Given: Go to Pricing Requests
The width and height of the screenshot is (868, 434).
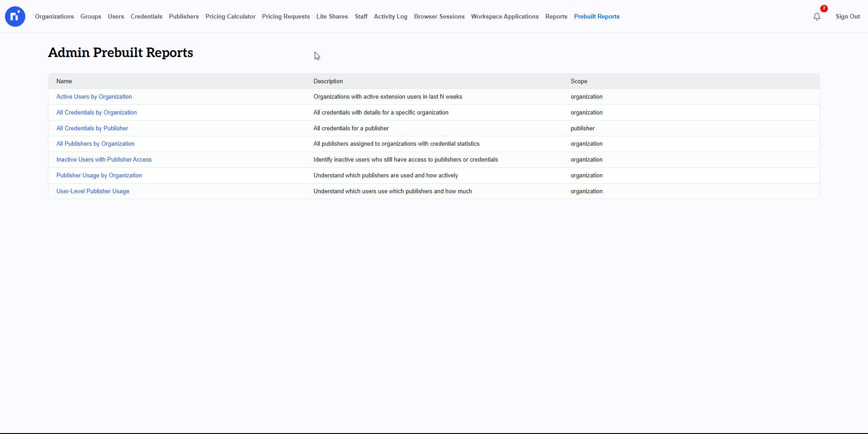Looking at the screenshot, I should pyautogui.click(x=286, y=17).
